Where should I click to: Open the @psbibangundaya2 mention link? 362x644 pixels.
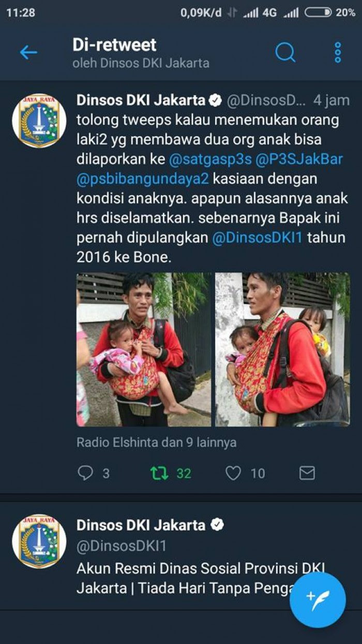coord(143,179)
